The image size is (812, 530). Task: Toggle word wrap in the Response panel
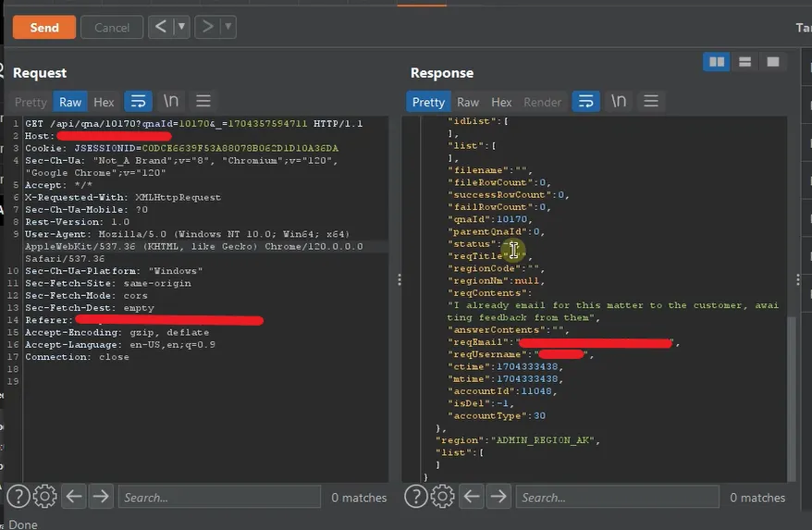(x=585, y=102)
